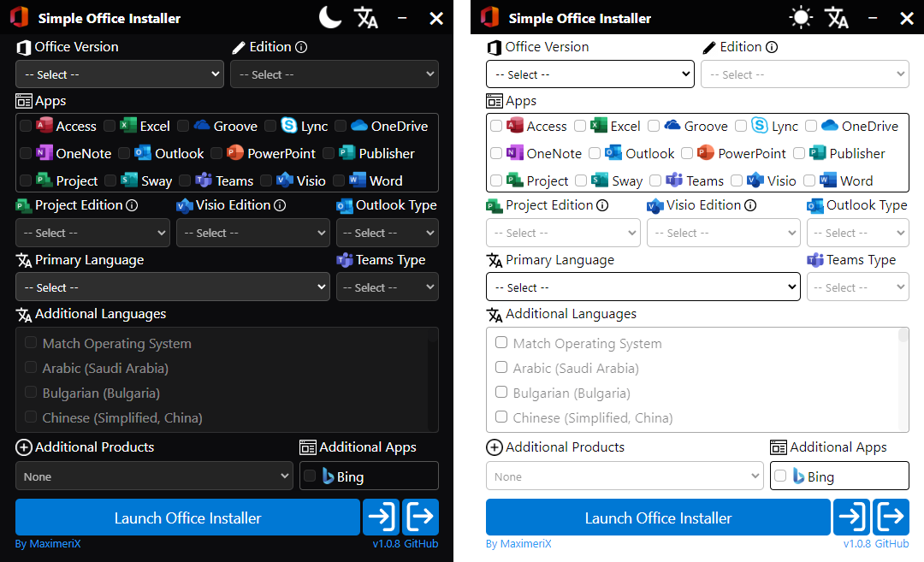Open language translate icon in dark title bar

(366, 17)
